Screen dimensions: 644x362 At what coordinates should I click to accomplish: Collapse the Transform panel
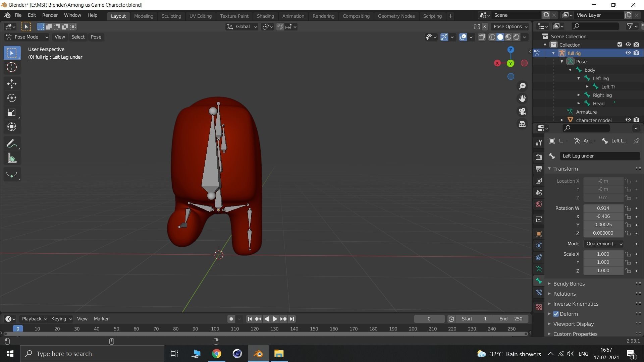coord(565,169)
